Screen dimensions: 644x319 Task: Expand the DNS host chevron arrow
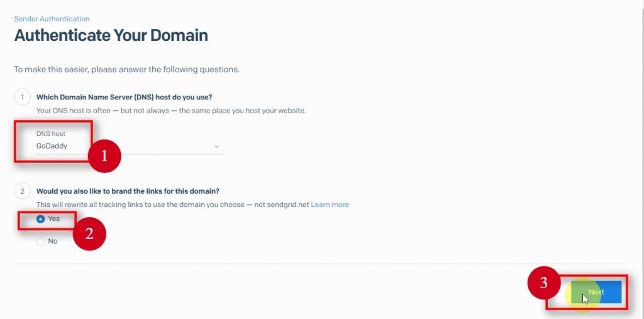[216, 147]
